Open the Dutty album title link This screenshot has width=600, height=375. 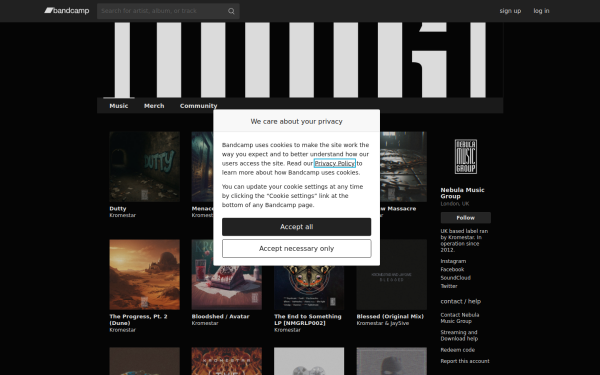pos(117,209)
